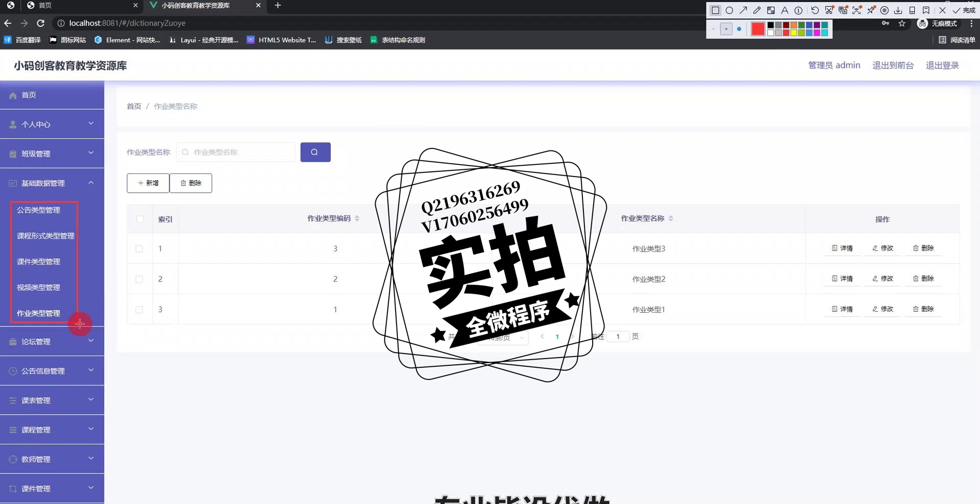The image size is (980, 504).
Task: Open the Element bookmark
Action: point(127,40)
